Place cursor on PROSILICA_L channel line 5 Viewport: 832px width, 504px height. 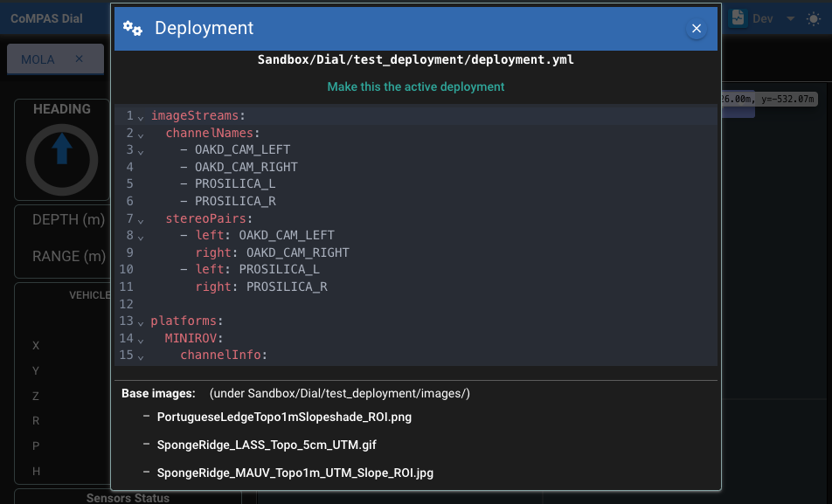coord(235,184)
